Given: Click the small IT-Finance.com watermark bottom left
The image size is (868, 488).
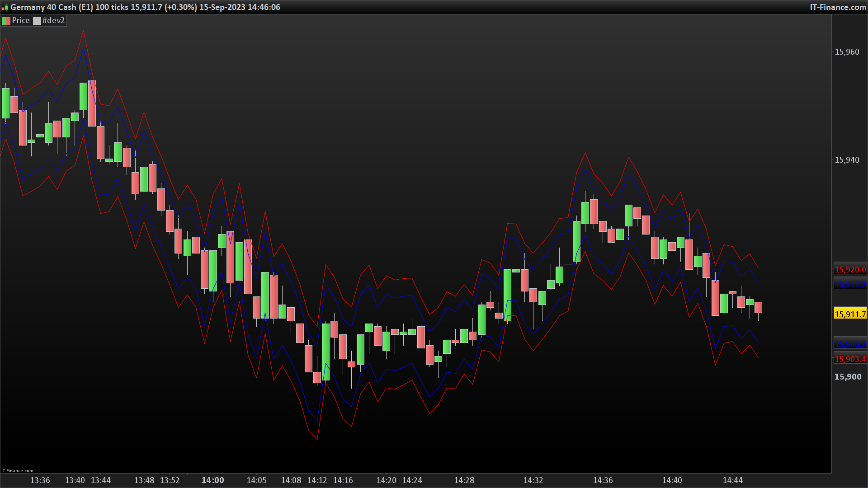Looking at the screenshot, I should [17, 470].
